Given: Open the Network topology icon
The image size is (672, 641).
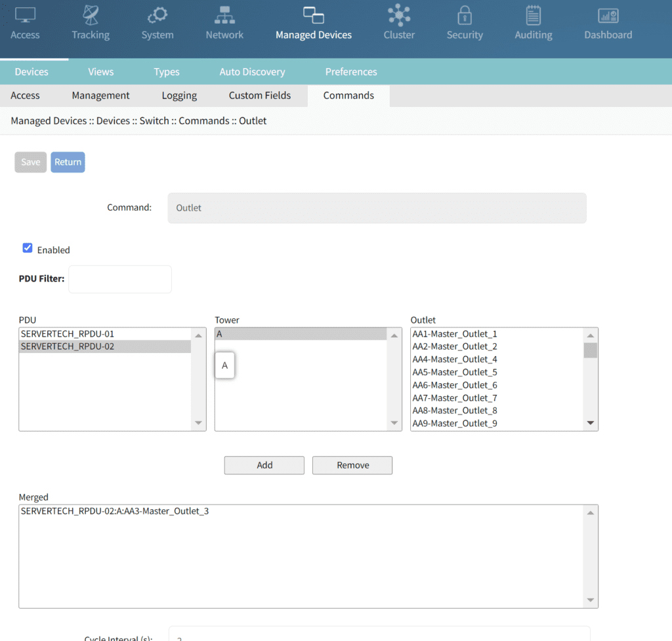Looking at the screenshot, I should [224, 15].
